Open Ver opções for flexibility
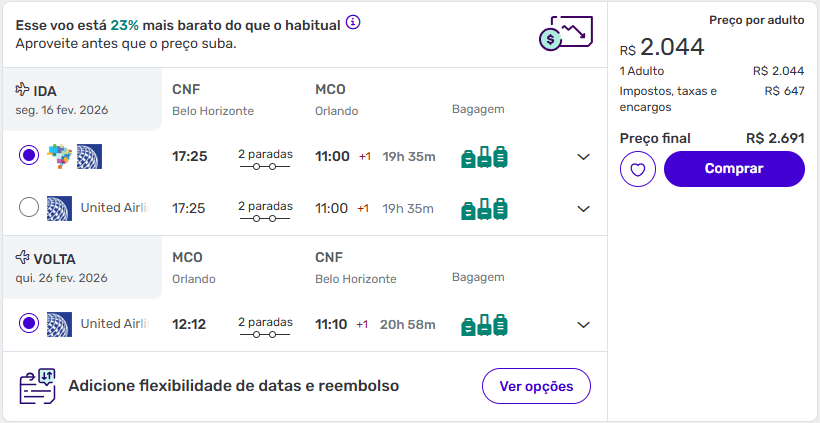The image size is (820, 423). pyautogui.click(x=537, y=386)
